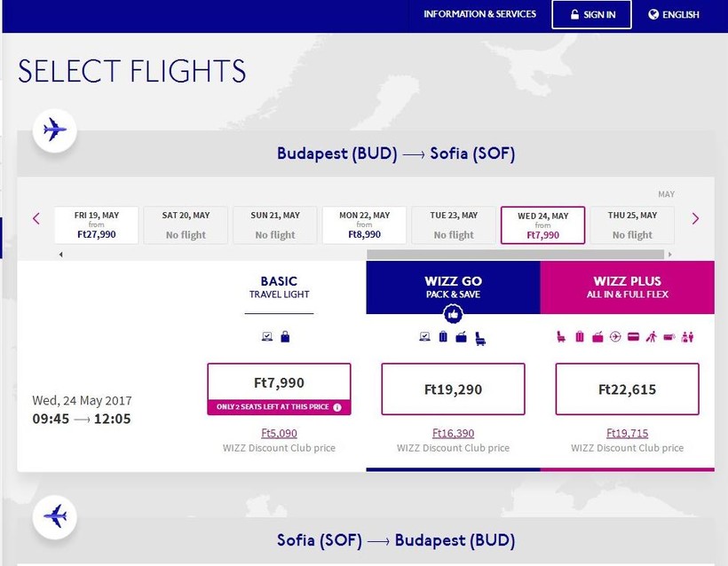This screenshot has height=566, width=728.
Task: Show earlier dates with left arrow
Action: point(36,218)
